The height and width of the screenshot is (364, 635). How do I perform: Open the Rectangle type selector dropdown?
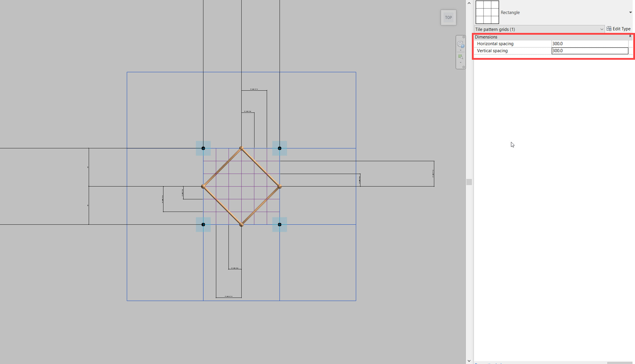point(630,12)
